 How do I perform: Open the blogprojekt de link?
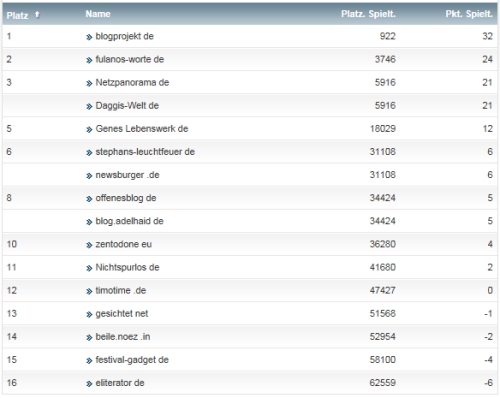(x=124, y=36)
